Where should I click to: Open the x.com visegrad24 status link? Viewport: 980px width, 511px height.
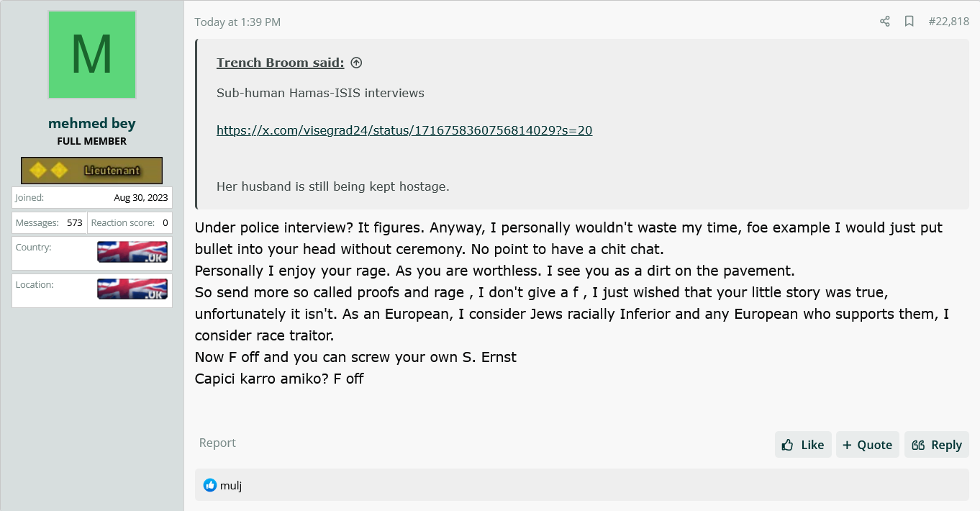point(404,130)
